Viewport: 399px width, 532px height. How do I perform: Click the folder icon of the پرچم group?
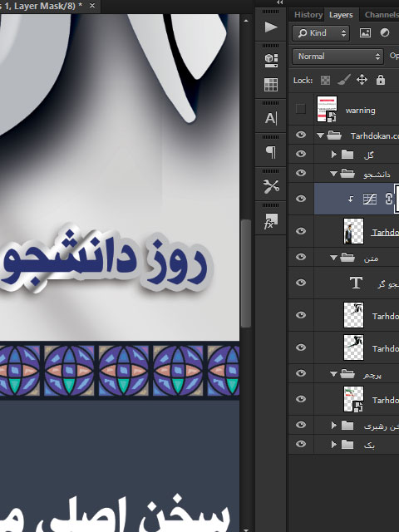[x=347, y=374]
